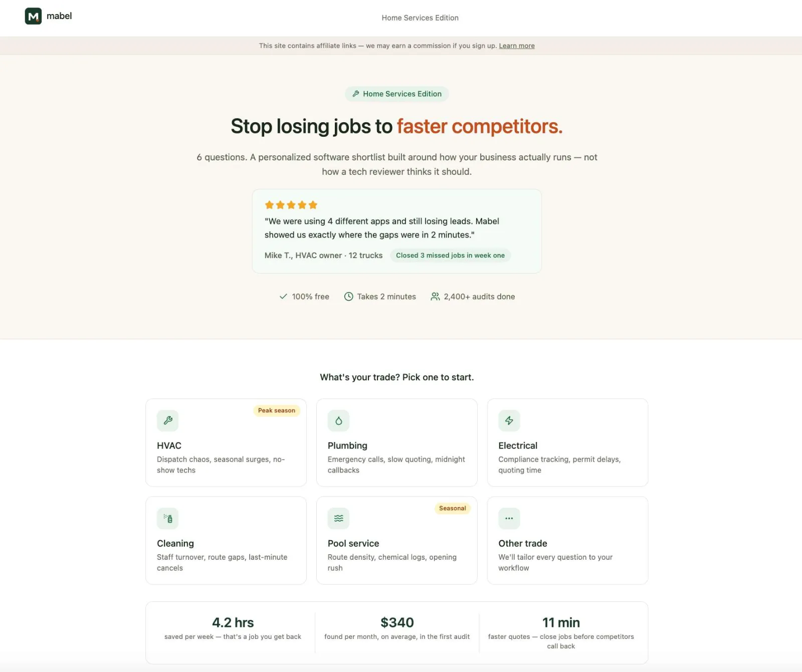Screen dimensions: 802x672
Task: Click the five-star rating in testimonial
Action: [291, 205]
